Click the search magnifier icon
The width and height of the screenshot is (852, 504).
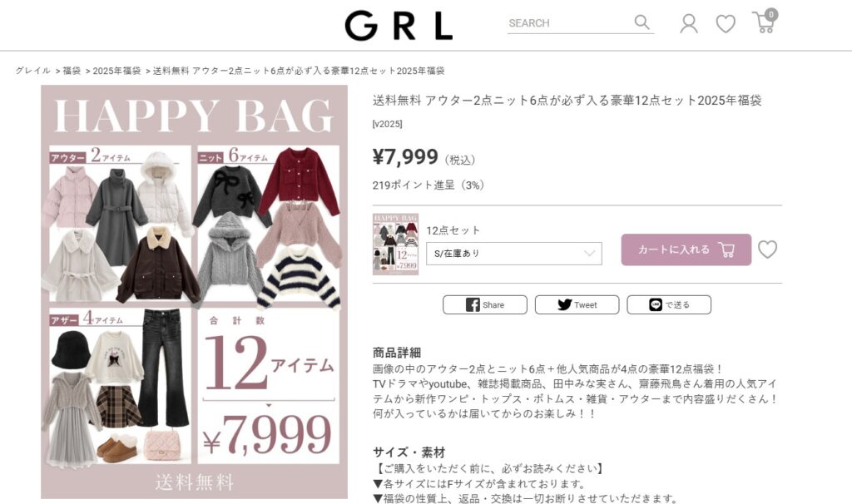point(641,22)
